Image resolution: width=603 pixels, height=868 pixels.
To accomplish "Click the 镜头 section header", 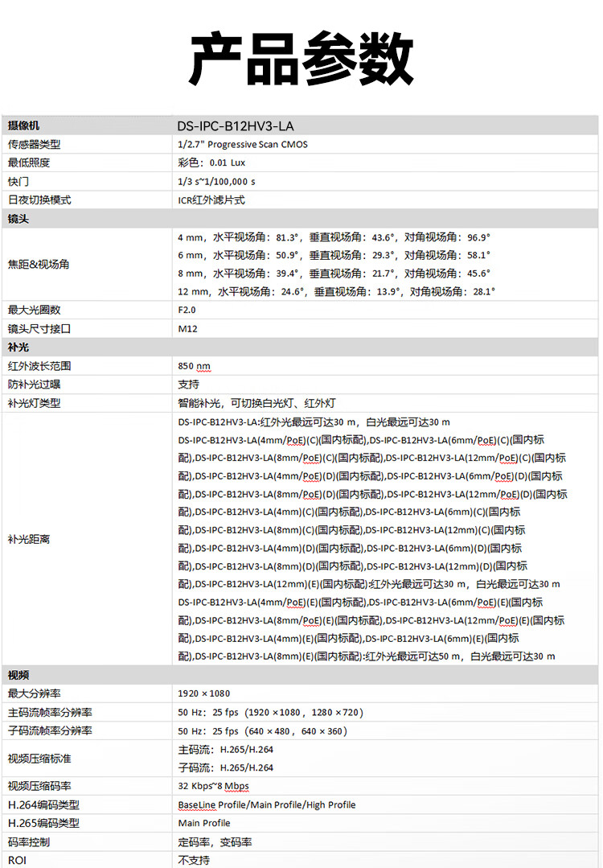I will [x=18, y=219].
